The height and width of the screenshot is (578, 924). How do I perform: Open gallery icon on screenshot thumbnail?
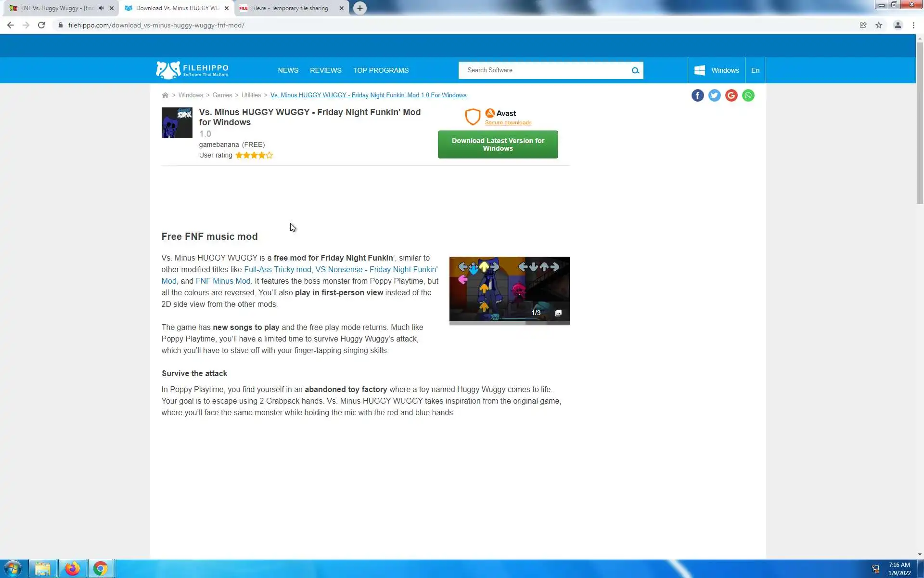[558, 313]
